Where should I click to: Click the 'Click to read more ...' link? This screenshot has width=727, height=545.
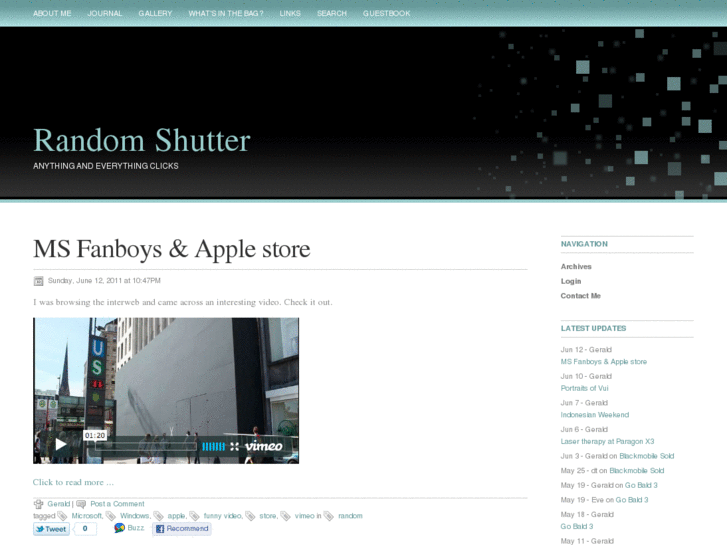[x=73, y=482]
